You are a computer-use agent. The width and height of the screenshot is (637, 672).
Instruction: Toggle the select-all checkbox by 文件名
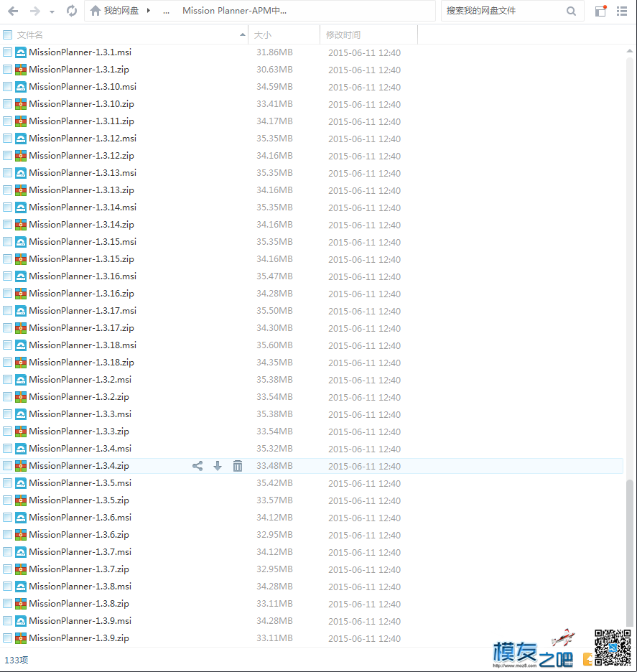(x=8, y=34)
